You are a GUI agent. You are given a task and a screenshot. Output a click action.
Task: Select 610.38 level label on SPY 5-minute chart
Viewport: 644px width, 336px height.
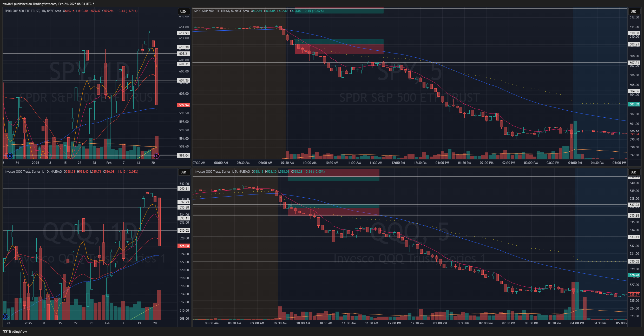click(634, 33)
